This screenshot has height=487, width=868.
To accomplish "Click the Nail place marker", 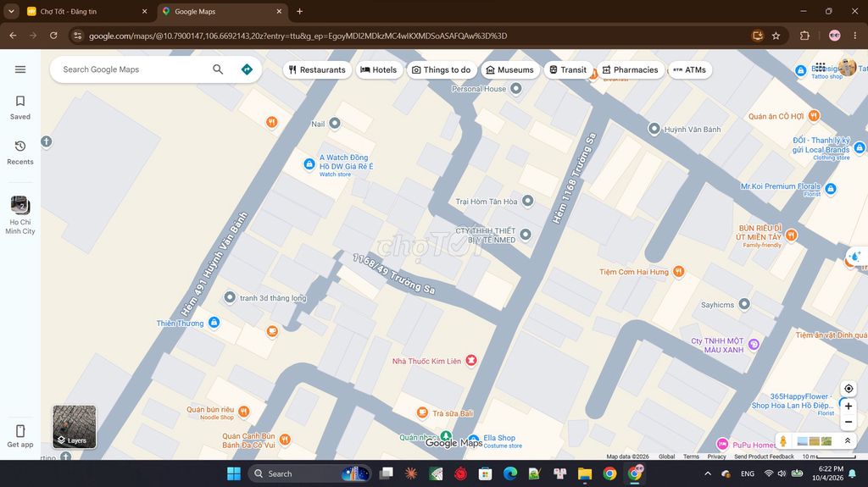I will coord(335,124).
